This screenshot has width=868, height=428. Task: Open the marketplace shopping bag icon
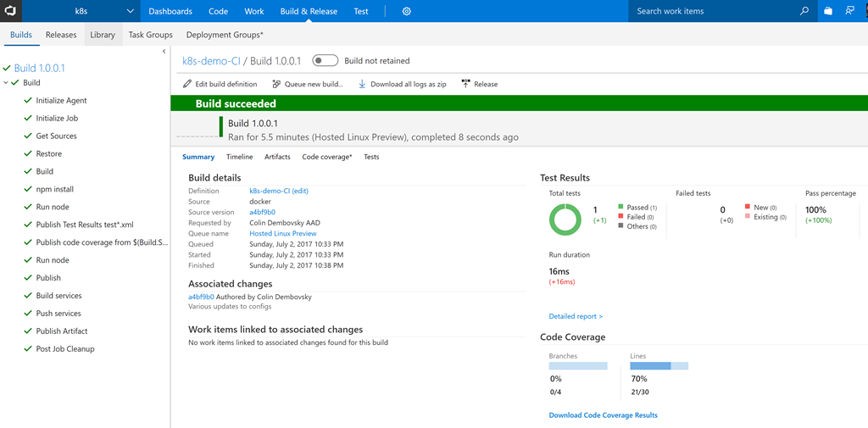point(828,12)
